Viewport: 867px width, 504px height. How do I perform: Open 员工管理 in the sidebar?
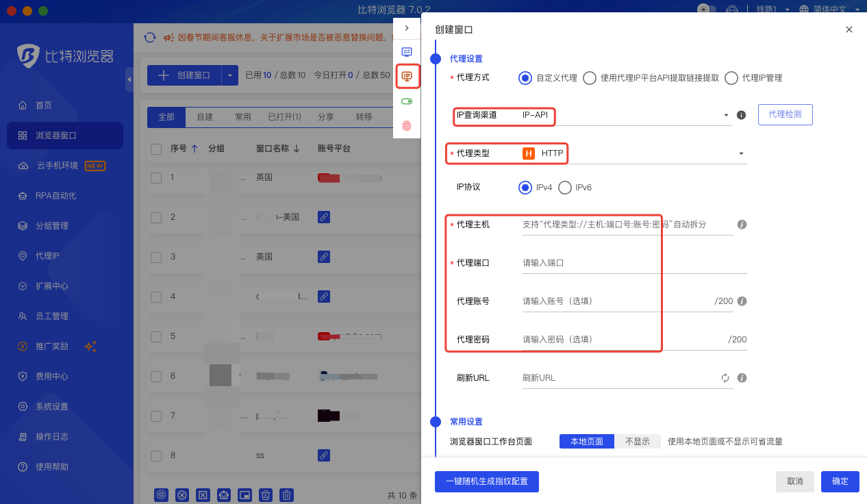52,316
